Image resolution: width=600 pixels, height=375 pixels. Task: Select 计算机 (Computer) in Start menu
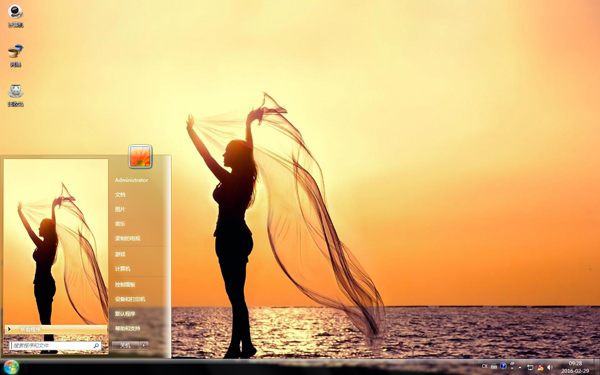coord(122,269)
